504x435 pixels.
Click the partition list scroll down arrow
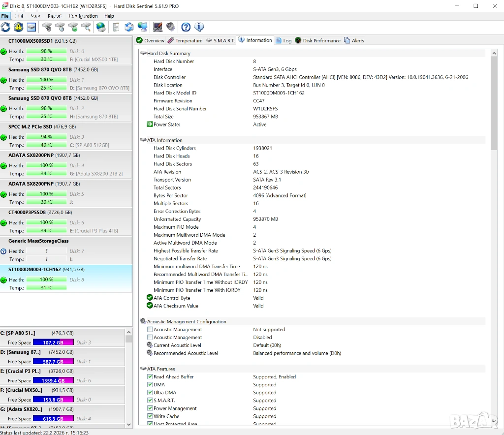click(128, 424)
